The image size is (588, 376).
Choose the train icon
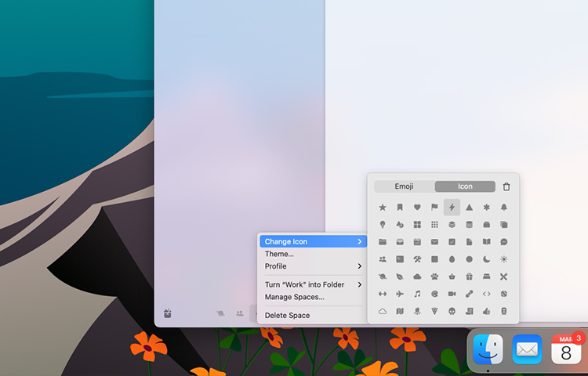(503, 311)
